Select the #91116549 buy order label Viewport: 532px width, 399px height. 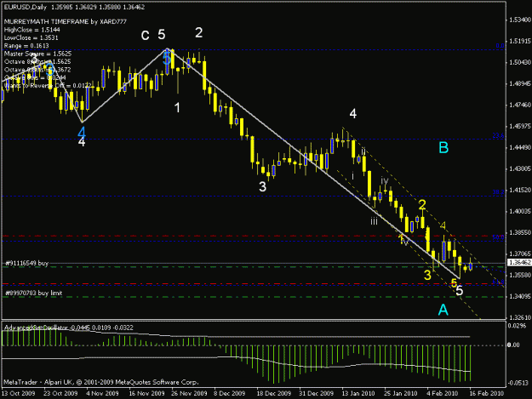tap(27, 263)
